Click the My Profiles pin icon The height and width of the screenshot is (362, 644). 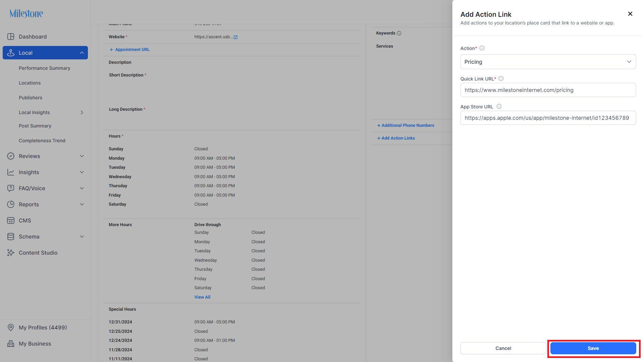pyautogui.click(x=11, y=327)
